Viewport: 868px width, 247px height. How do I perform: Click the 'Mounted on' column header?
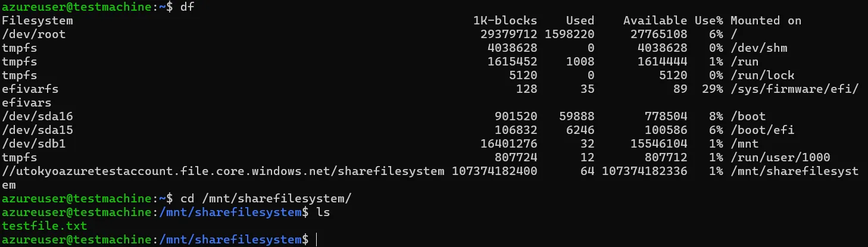tap(766, 21)
